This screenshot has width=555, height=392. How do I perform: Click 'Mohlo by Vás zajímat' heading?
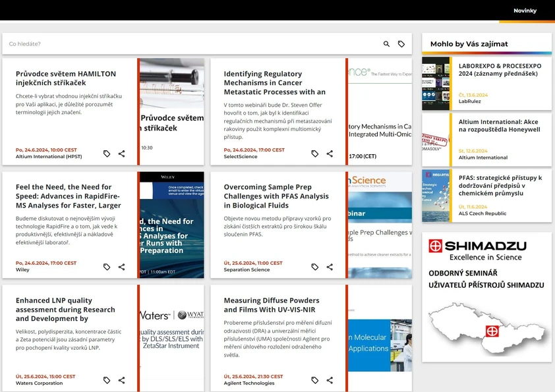(469, 44)
